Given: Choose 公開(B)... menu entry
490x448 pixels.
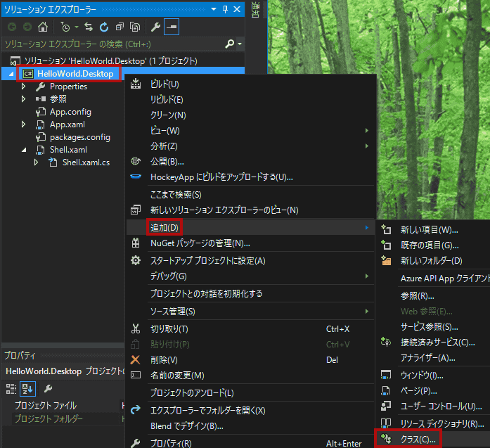Looking at the screenshot, I should coord(250,161).
